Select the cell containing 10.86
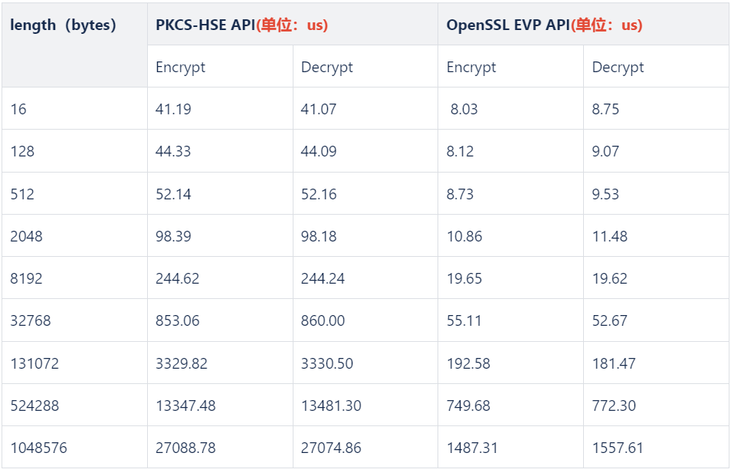This screenshot has height=470, width=731. pos(510,236)
